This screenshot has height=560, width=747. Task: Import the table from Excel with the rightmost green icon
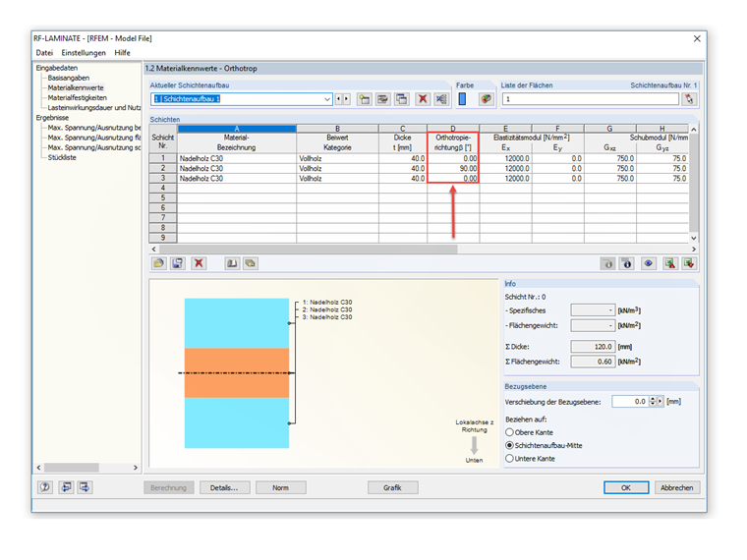click(689, 263)
